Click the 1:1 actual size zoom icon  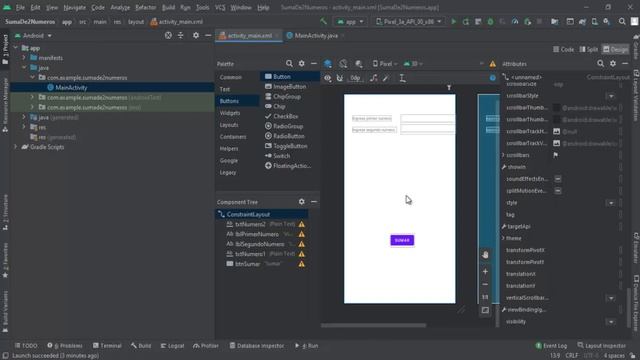pyautogui.click(x=485, y=297)
